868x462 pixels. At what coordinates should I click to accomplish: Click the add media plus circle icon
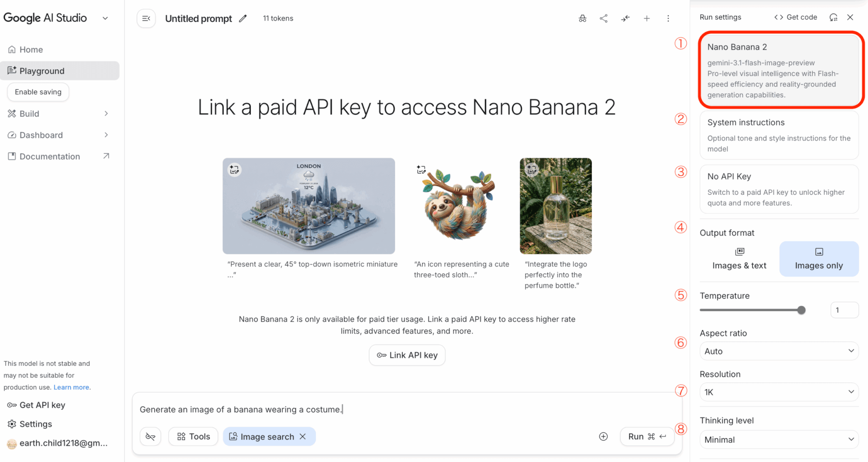click(x=604, y=437)
